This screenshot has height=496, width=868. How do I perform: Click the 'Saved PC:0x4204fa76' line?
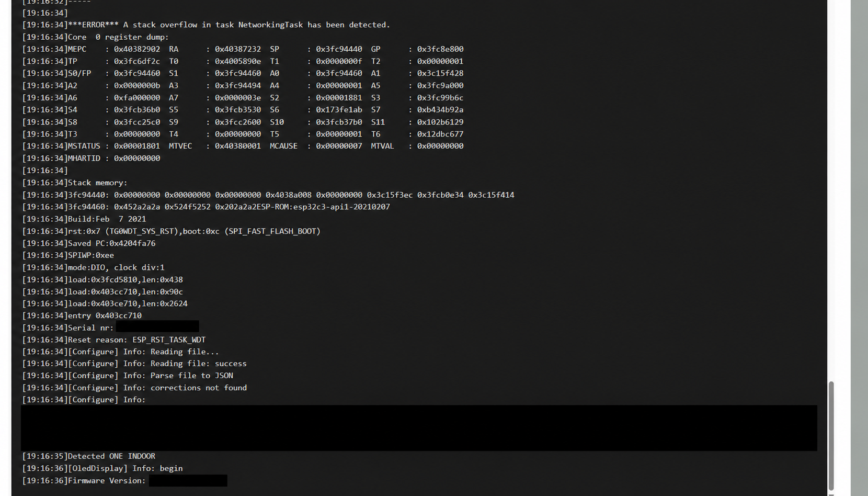click(89, 243)
